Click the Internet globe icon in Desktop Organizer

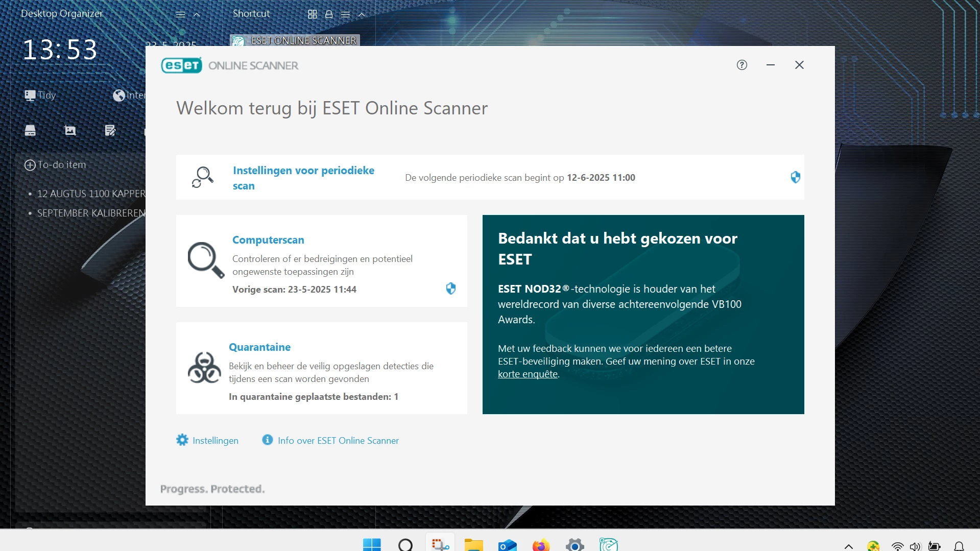[119, 95]
